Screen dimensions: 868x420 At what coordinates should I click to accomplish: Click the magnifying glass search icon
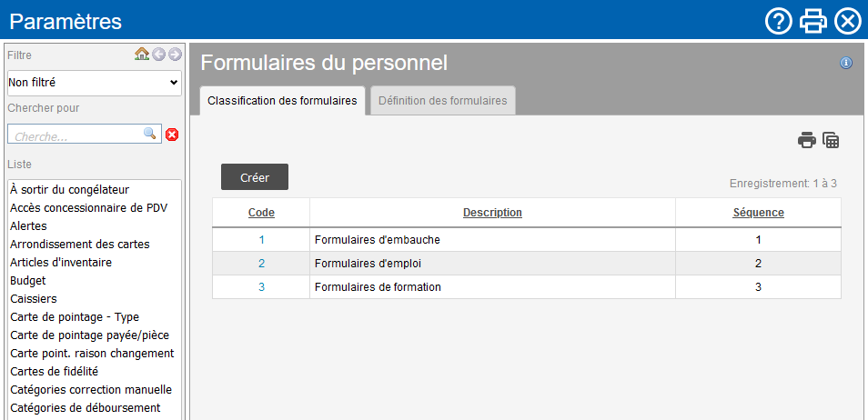(150, 134)
